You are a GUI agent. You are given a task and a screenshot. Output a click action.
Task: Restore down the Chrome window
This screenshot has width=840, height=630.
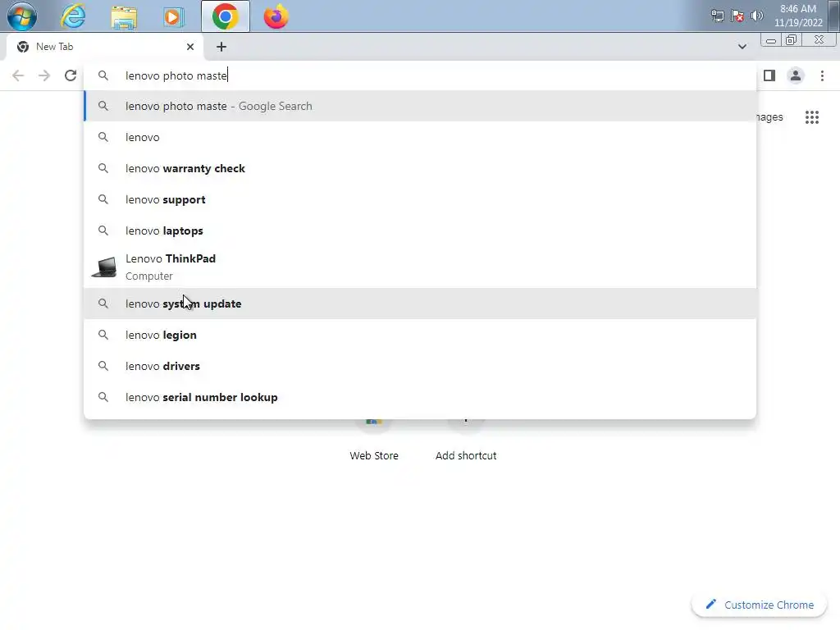click(x=792, y=40)
